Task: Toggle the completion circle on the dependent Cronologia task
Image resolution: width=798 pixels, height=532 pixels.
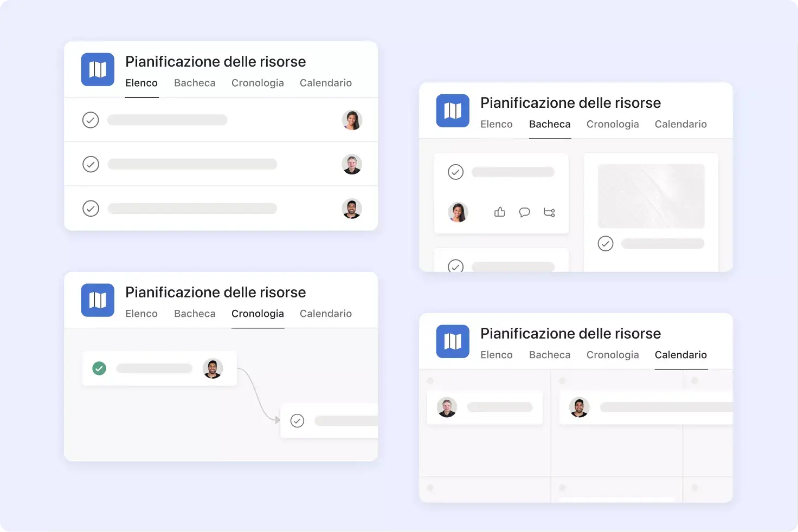Action: tap(297, 420)
